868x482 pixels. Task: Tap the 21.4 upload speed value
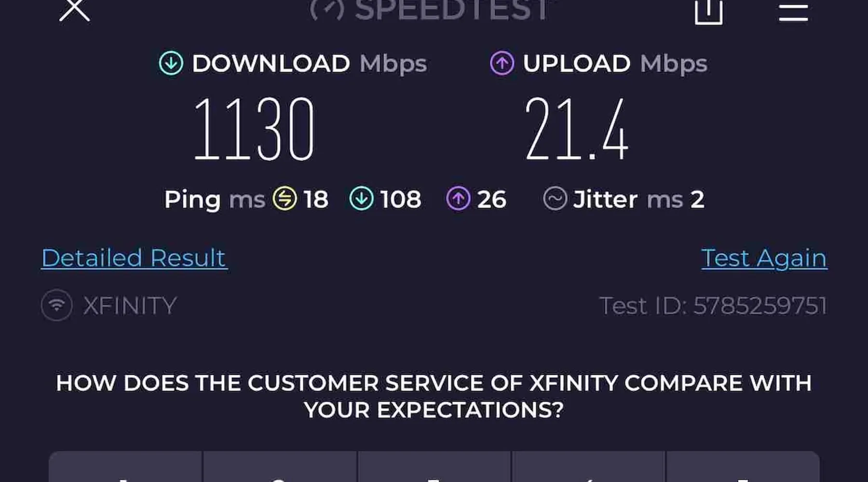(577, 128)
